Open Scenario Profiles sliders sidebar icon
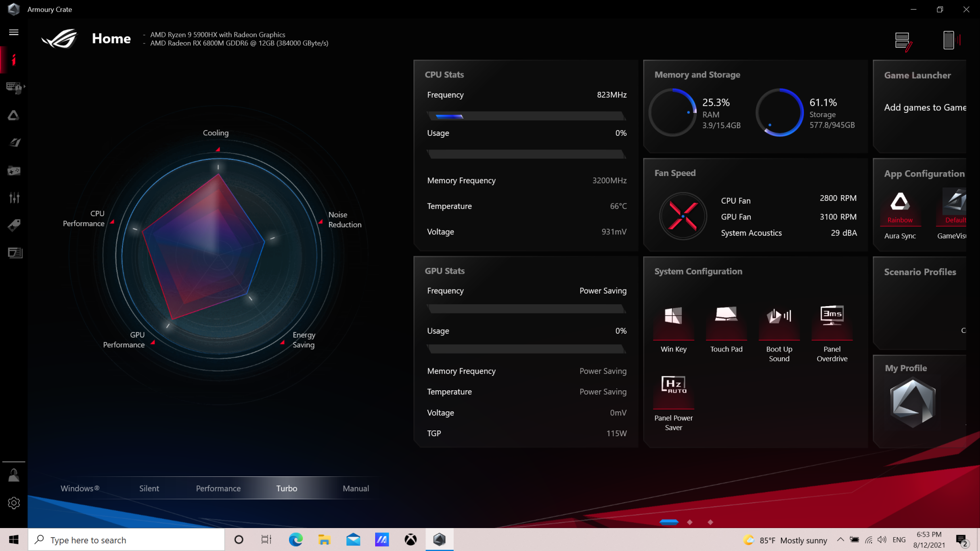This screenshot has height=551, width=980. 14,198
